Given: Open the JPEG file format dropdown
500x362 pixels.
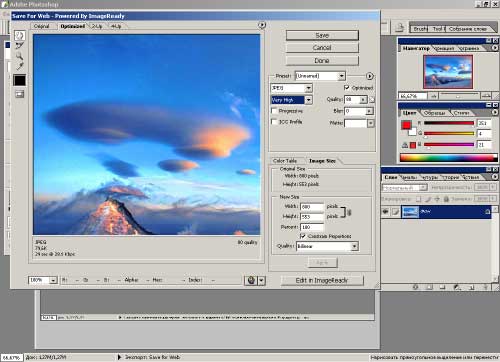Looking at the screenshot, I should tap(308, 88).
